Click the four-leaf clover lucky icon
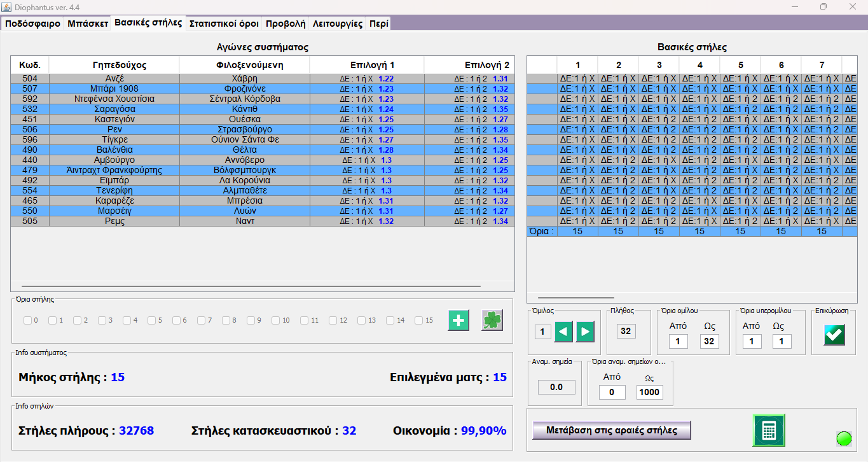 point(492,320)
